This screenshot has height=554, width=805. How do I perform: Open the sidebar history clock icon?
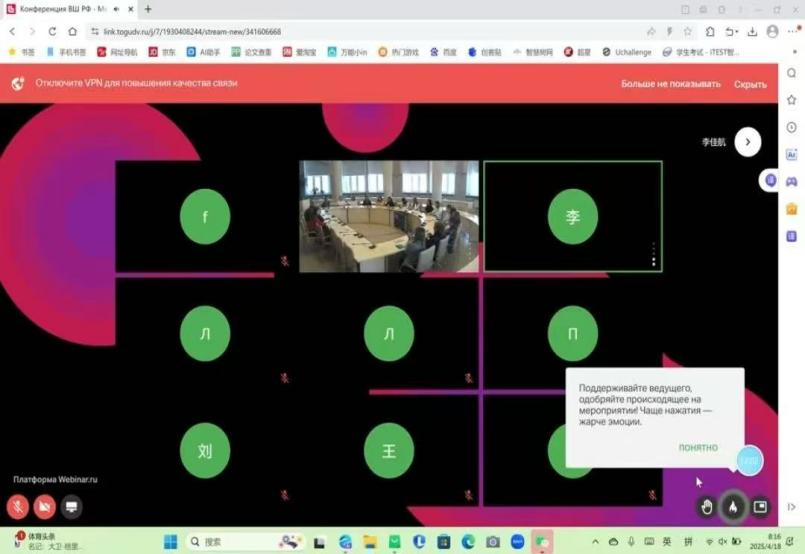792,127
